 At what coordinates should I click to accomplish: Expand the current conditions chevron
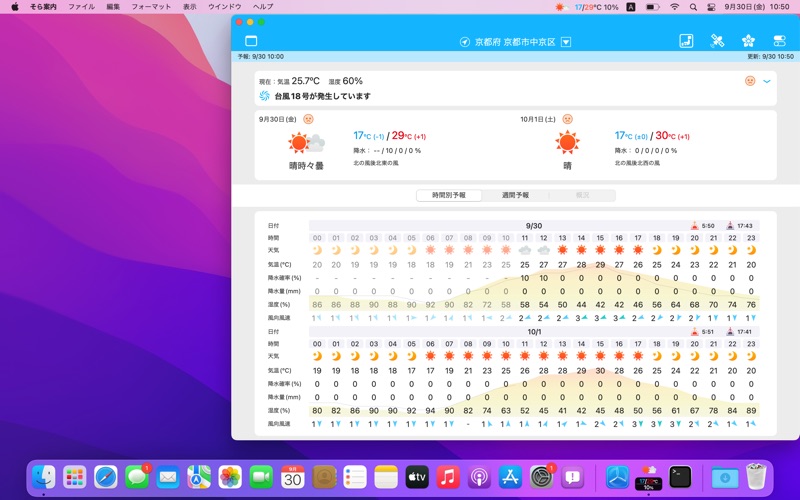pyautogui.click(x=767, y=81)
